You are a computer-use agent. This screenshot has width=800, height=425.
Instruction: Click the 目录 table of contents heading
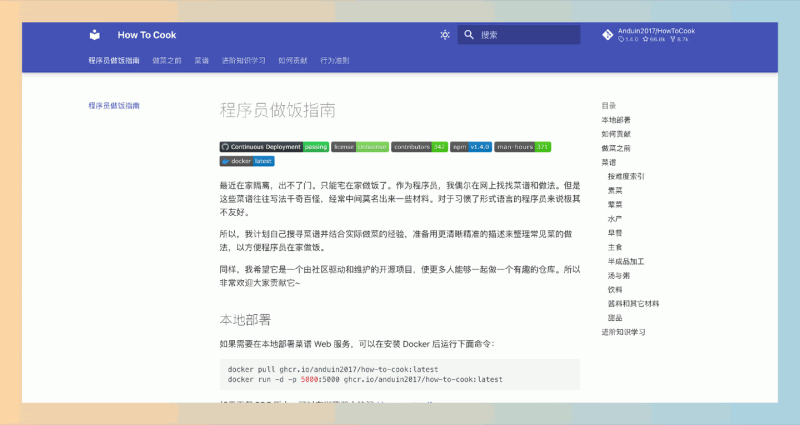(609, 106)
